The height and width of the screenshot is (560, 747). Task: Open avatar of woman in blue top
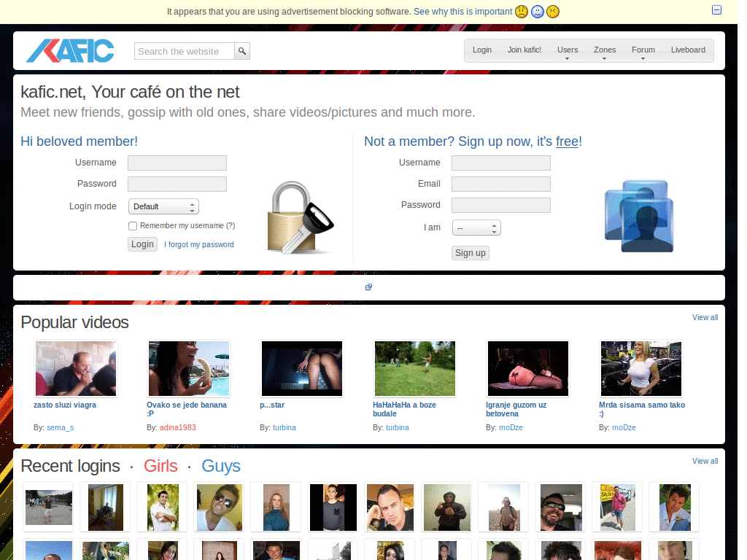pyautogui.click(x=276, y=507)
